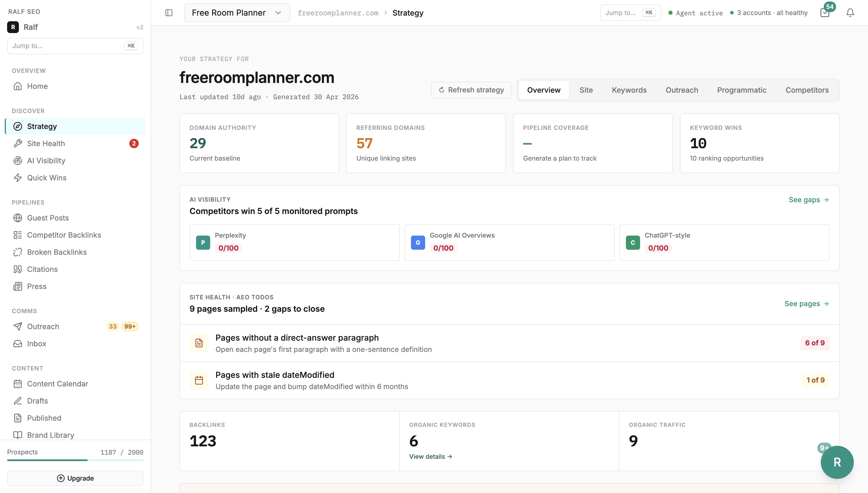Click Google AI Overviews 0/100 score

point(443,248)
